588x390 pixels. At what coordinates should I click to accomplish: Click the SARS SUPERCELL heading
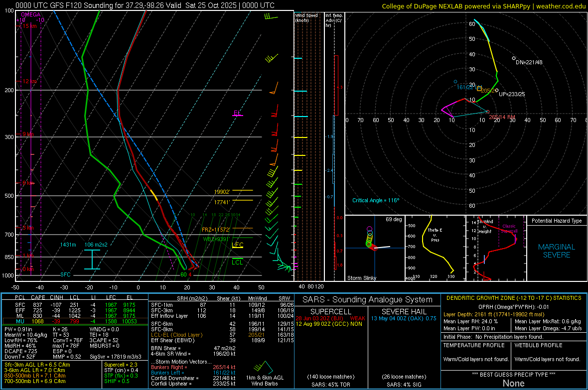(331, 312)
